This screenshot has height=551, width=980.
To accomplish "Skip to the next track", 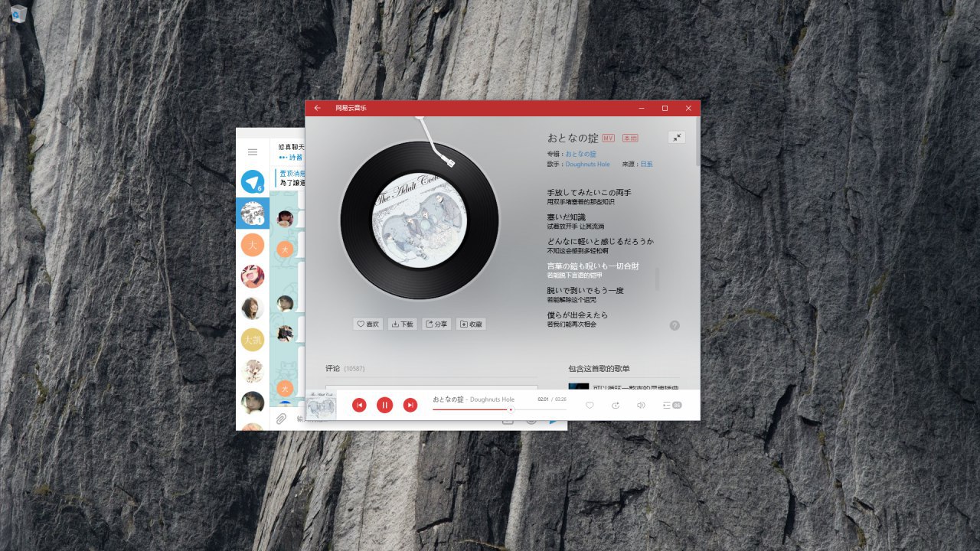I will point(410,405).
